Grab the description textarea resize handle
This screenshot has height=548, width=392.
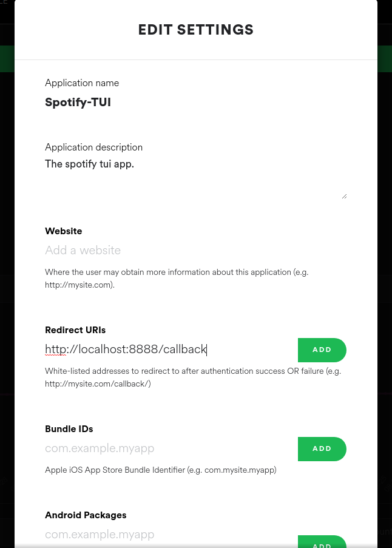(x=344, y=196)
